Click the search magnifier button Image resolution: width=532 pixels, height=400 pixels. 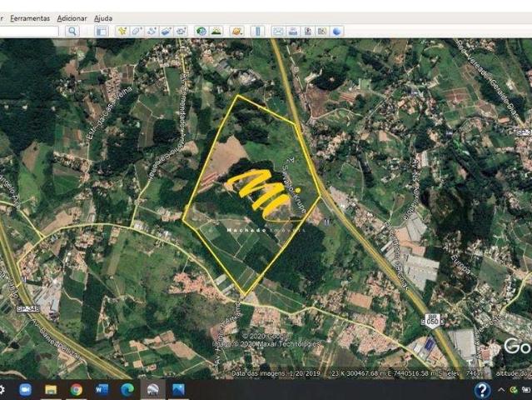[x=72, y=31]
